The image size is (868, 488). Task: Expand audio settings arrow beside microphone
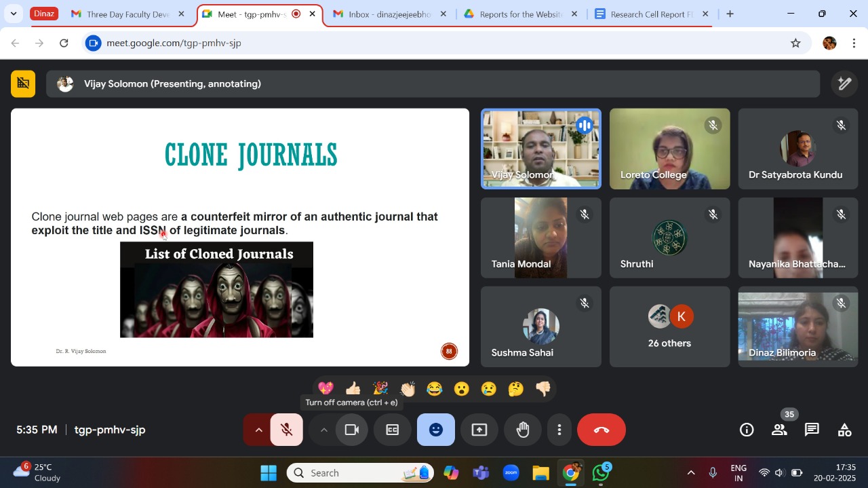(258, 430)
